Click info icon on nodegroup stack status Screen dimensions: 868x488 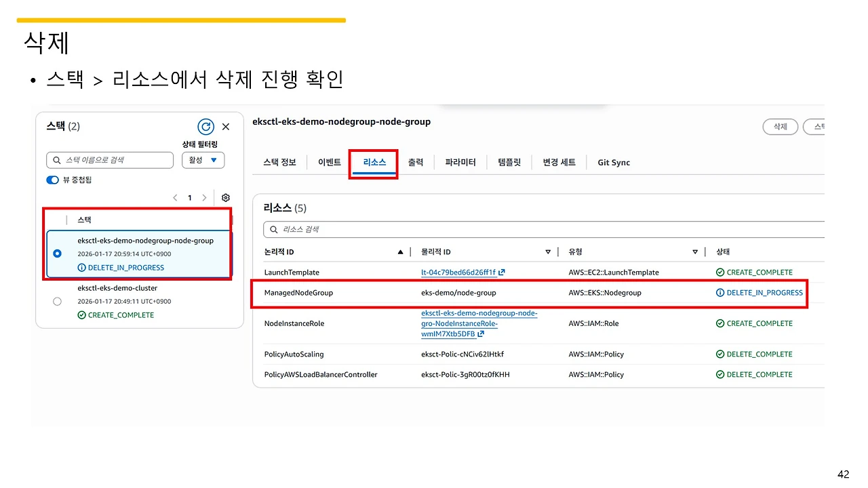point(82,268)
